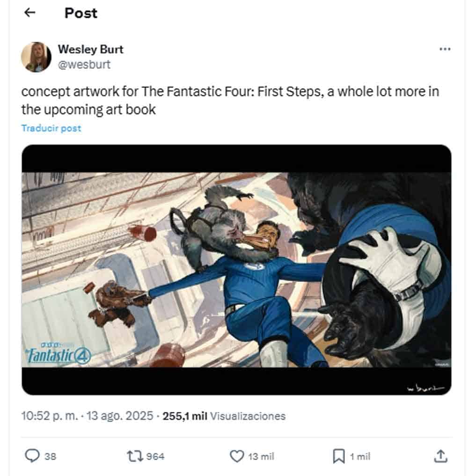Like the post with the heart icon
This screenshot has height=476, width=468.
(238, 456)
